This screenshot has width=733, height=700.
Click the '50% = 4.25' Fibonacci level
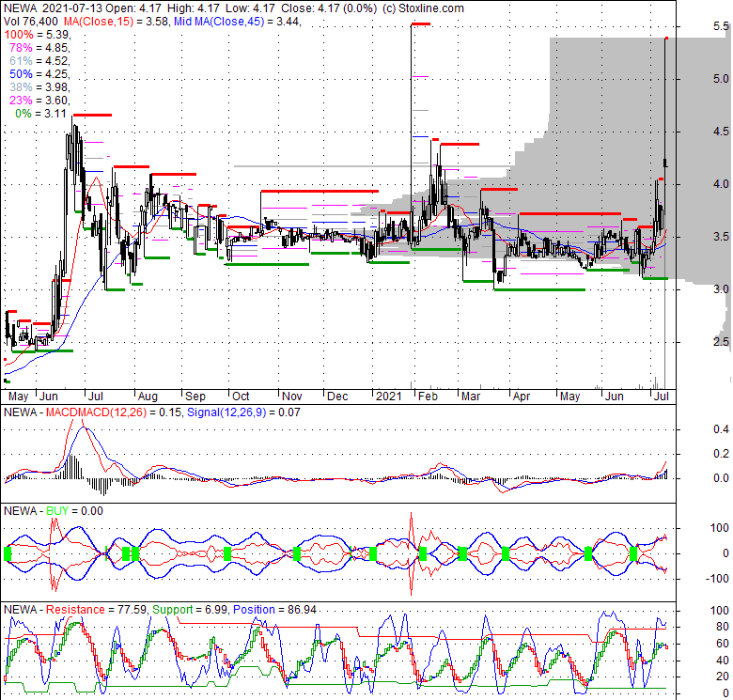coord(39,74)
